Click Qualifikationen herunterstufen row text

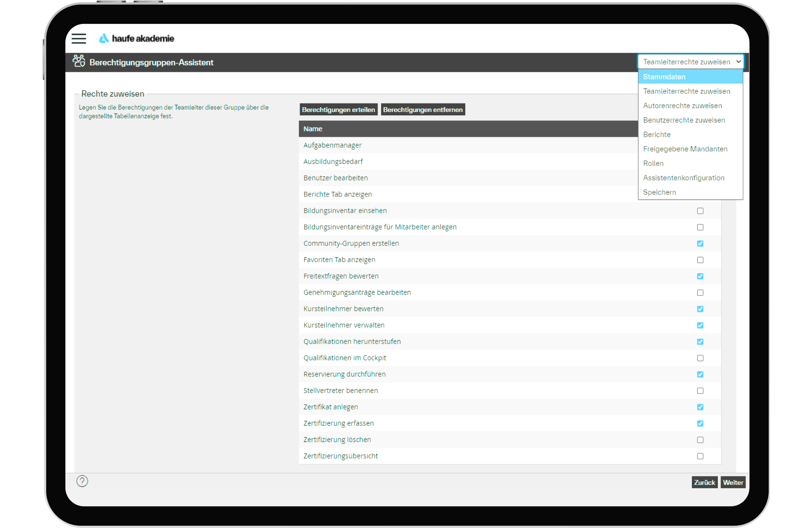coord(352,342)
